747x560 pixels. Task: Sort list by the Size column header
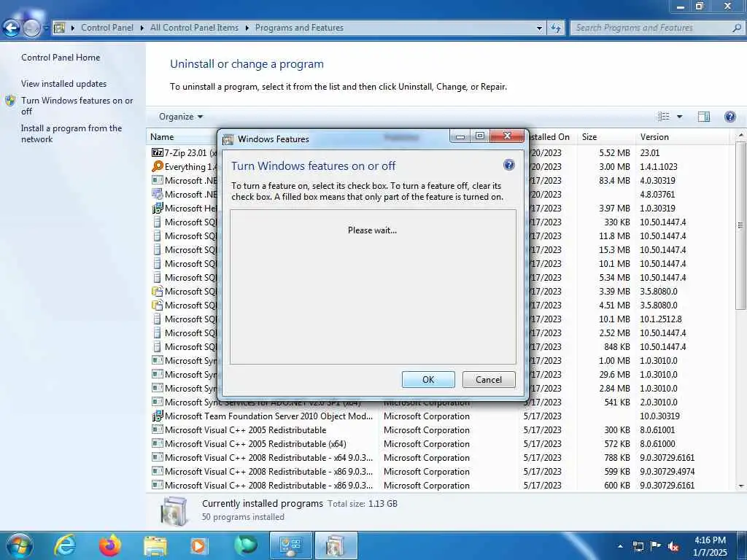589,136
